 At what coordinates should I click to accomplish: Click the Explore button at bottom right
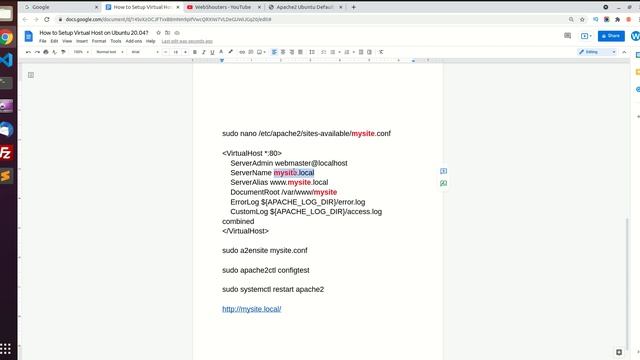619,352
